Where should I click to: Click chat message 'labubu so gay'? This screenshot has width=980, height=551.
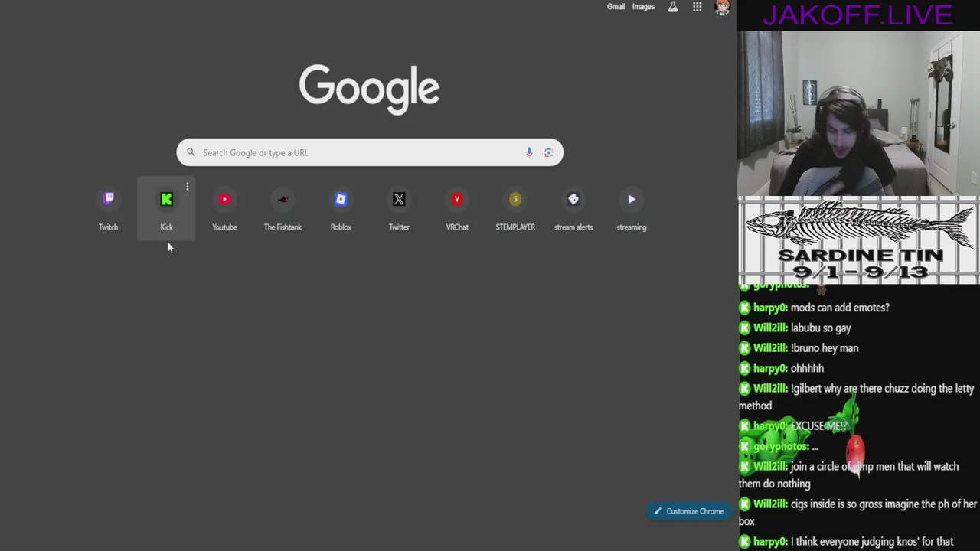[821, 328]
